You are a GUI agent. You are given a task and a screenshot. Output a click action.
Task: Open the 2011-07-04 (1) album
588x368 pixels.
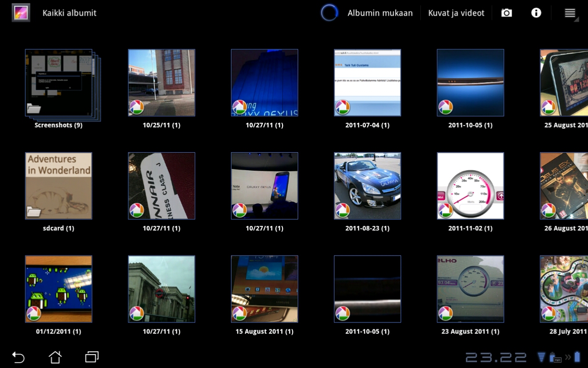coord(367,83)
